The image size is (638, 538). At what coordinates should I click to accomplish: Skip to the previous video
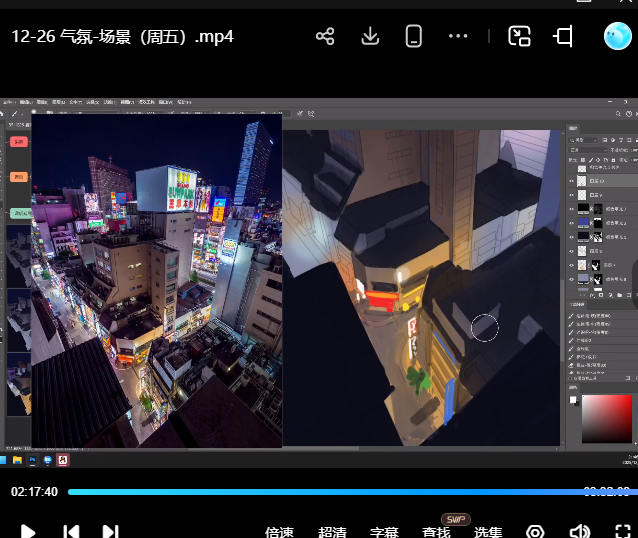[71, 531]
